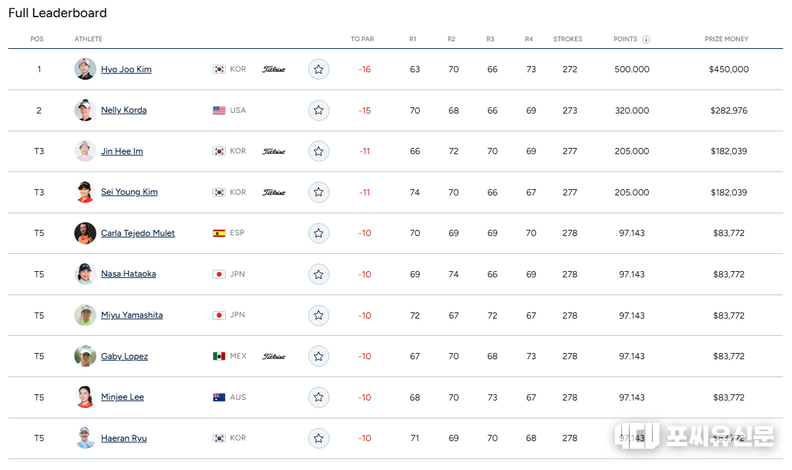Image resolution: width=792 pixels, height=470 pixels.
Task: Click the Strokes column header
Action: click(567, 40)
